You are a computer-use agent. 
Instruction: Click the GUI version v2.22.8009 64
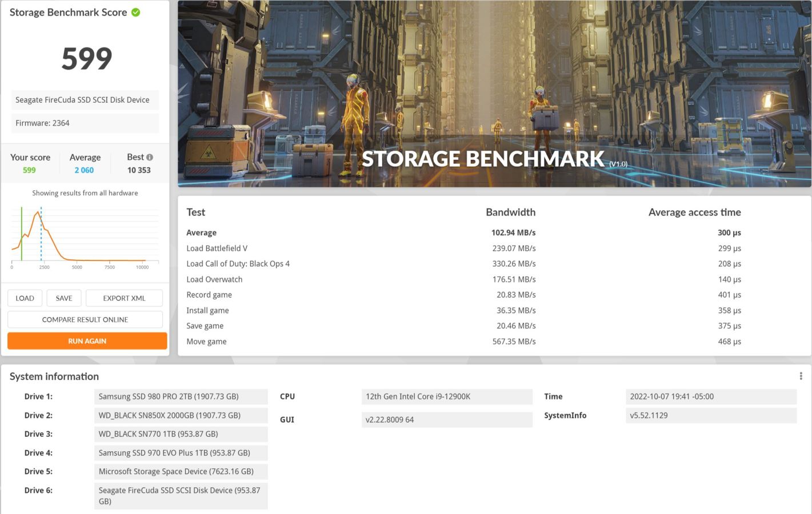(x=447, y=420)
